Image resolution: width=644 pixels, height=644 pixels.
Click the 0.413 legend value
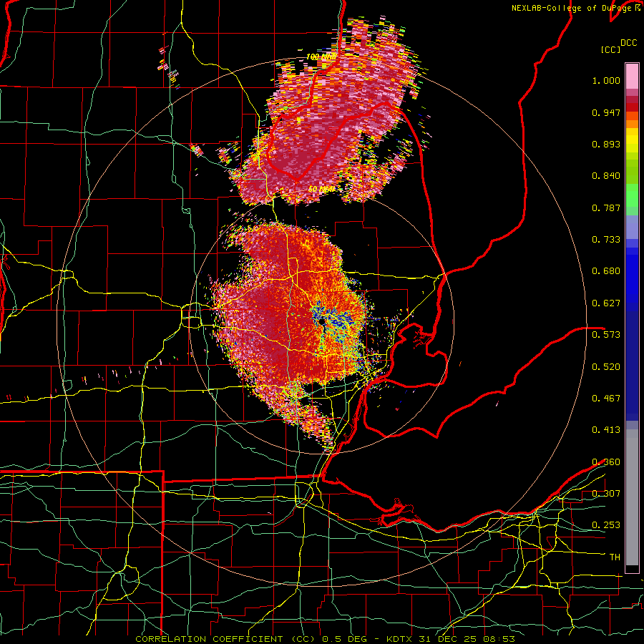pos(606,430)
